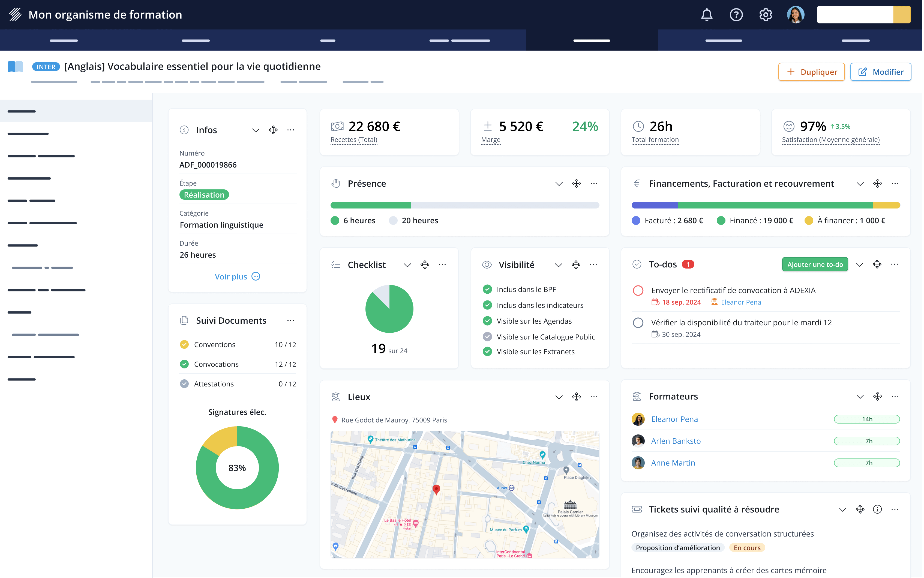Image resolution: width=924 pixels, height=578 pixels.
Task: Collapse the Infos card chevron
Action: click(x=256, y=130)
